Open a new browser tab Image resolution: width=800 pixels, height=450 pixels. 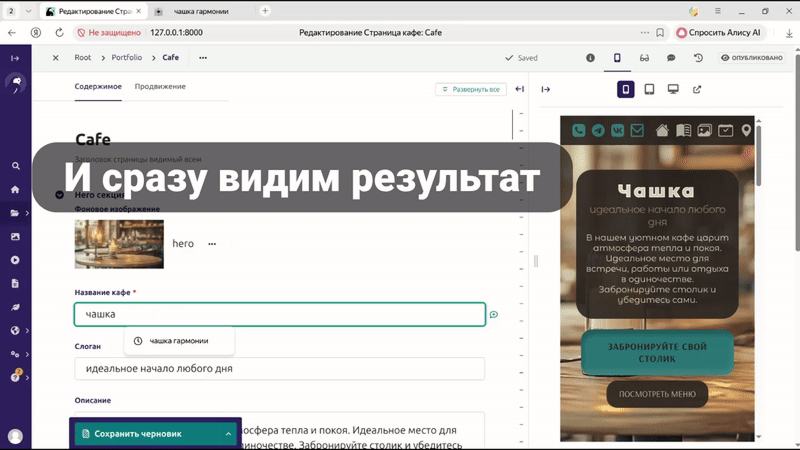[x=265, y=11]
